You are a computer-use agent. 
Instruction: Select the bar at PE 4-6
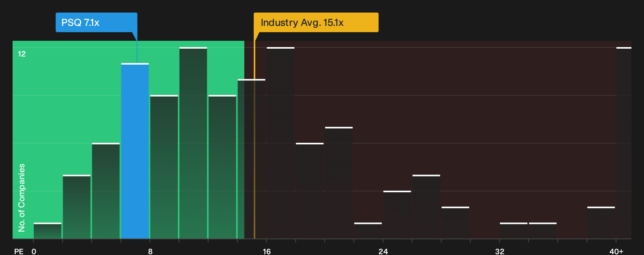(x=106, y=191)
